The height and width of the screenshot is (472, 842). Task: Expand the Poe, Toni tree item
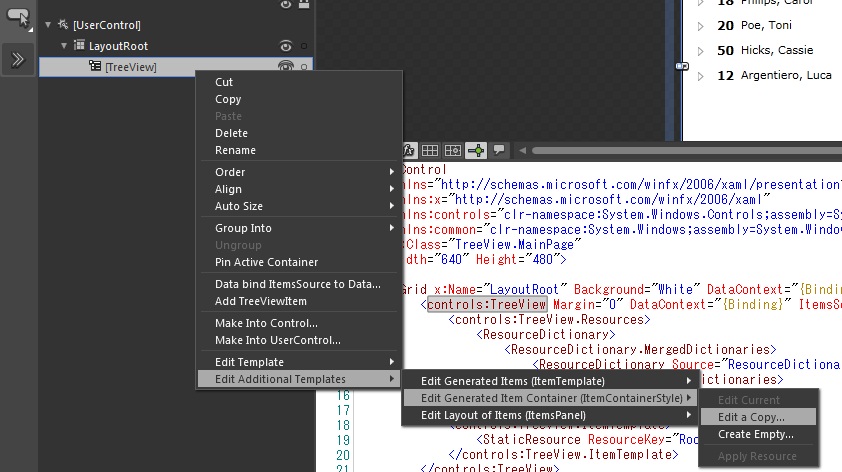(700, 26)
